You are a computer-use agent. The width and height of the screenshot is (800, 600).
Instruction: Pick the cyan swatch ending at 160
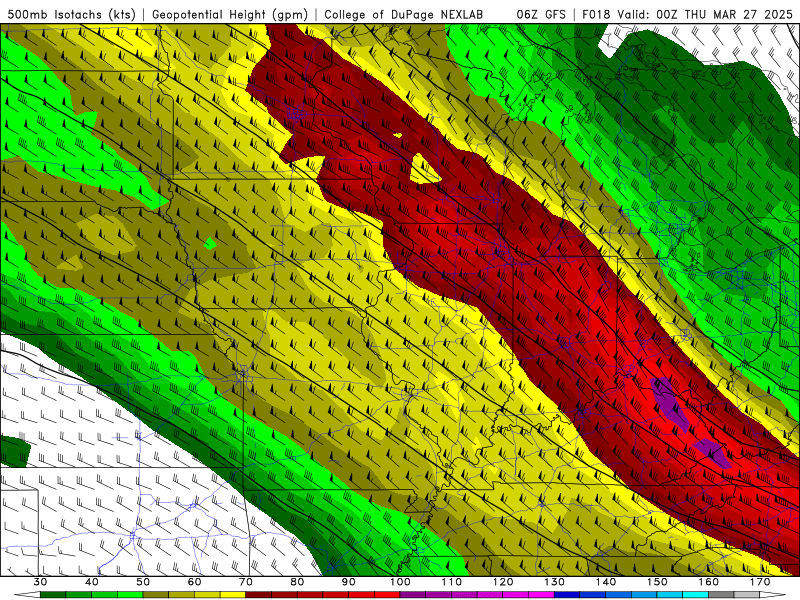tap(696, 595)
